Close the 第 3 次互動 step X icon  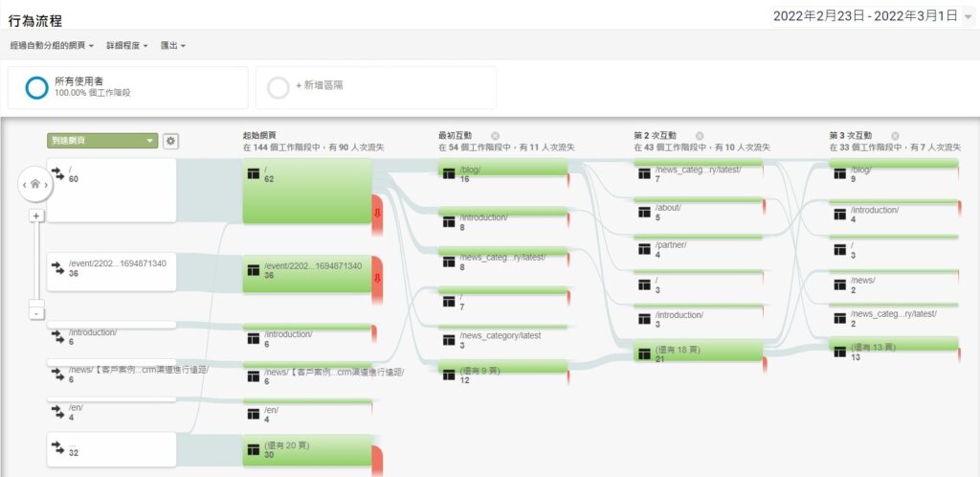[x=895, y=136]
